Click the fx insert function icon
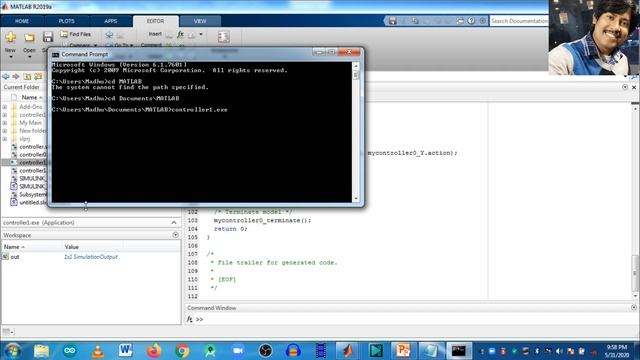The height and width of the screenshot is (360, 640). point(180,34)
